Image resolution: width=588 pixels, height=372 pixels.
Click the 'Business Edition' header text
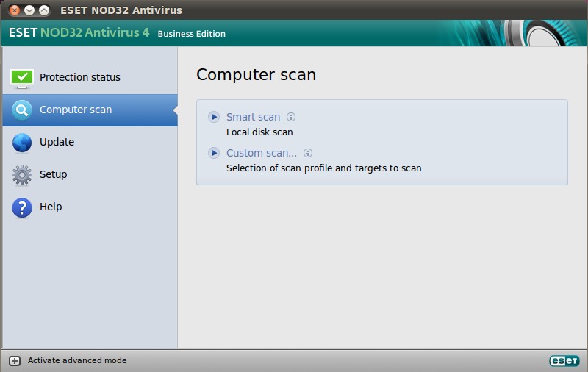click(192, 34)
